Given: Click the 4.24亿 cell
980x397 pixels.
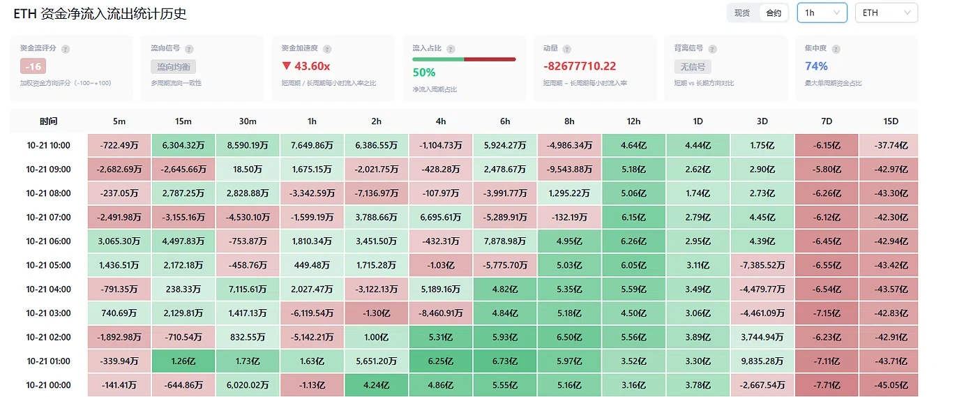Looking at the screenshot, I should click(x=376, y=384).
